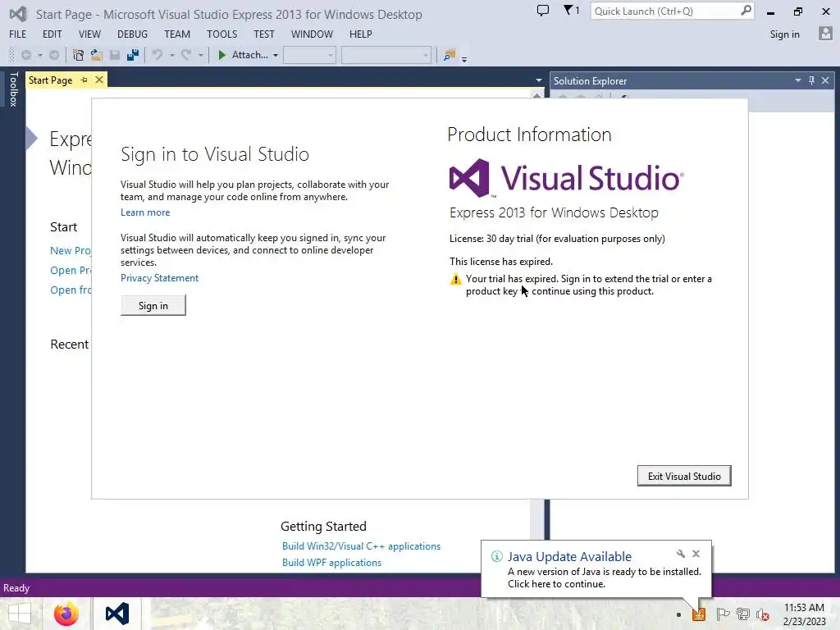The width and height of the screenshot is (840, 630).
Task: Open the TEAM menu
Action: [177, 34]
